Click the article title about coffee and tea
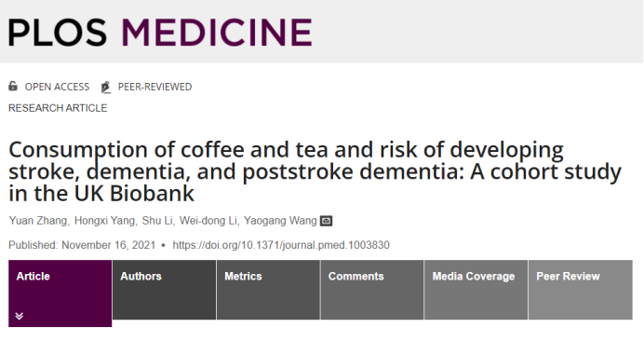The image size is (644, 341). (x=315, y=171)
